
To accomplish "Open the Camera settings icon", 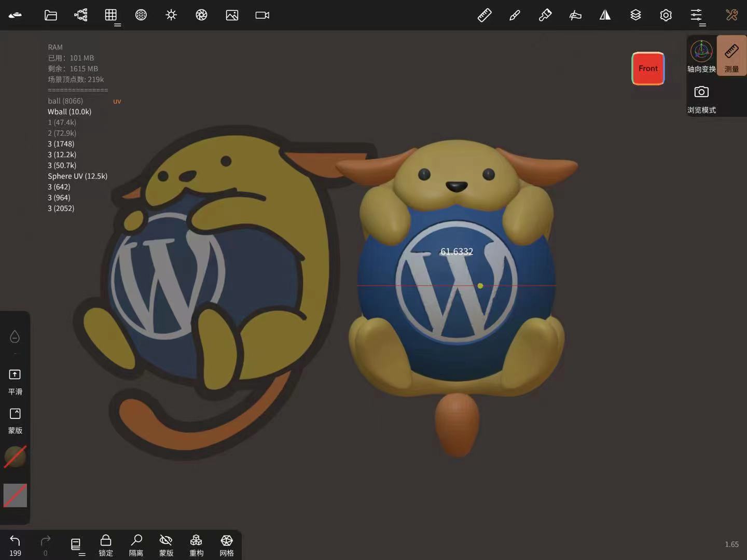I will (x=262, y=15).
